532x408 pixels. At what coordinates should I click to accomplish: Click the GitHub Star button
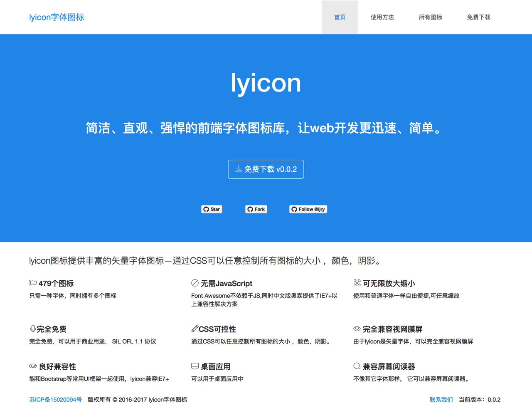[212, 209]
